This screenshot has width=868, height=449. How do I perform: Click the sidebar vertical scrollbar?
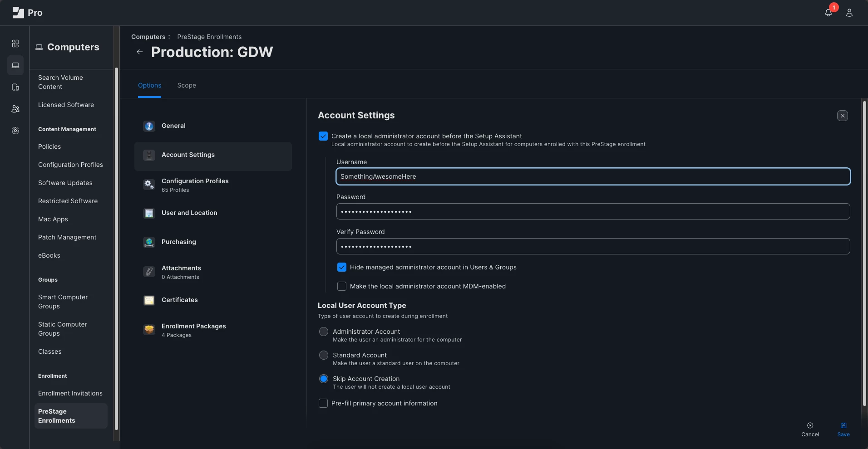tap(117, 249)
